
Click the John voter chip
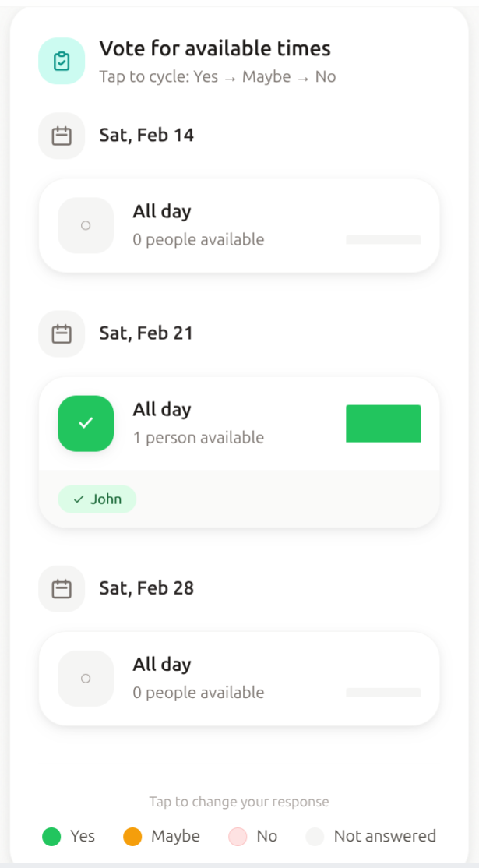tap(97, 499)
